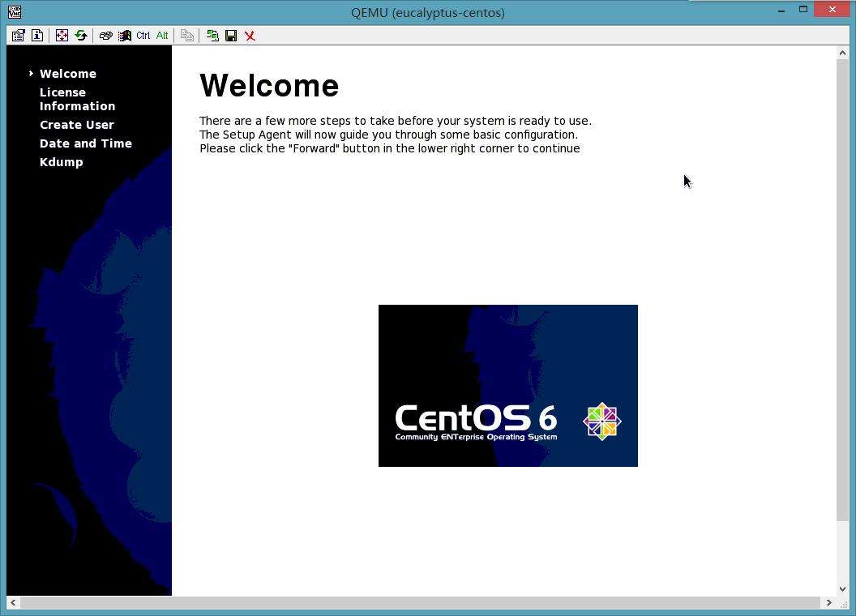Viewport: 856px width, 616px height.
Task: Open Date and Time step
Action: coord(86,143)
